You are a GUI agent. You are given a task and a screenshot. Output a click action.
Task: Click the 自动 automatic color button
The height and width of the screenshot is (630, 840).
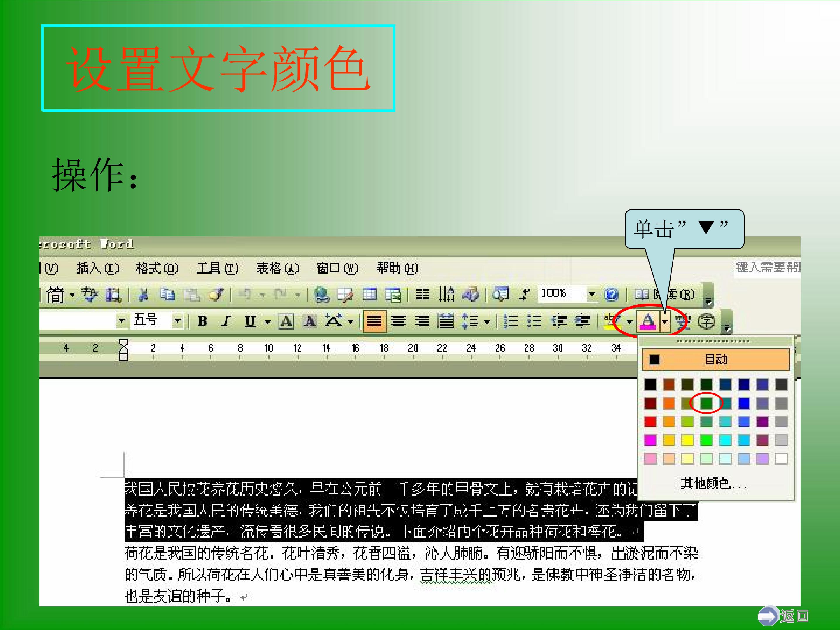(715, 359)
